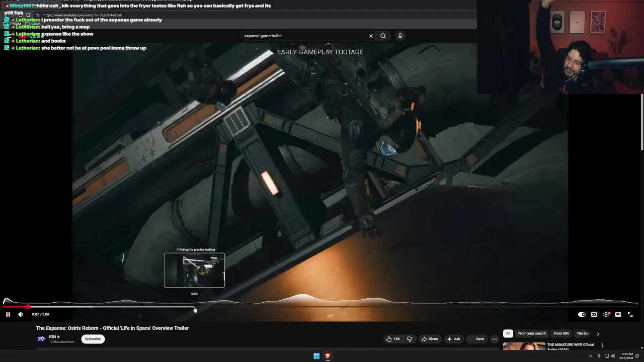Open Brave browser from taskbar
Image resolution: width=644 pixels, height=362 pixels.
(x=328, y=356)
